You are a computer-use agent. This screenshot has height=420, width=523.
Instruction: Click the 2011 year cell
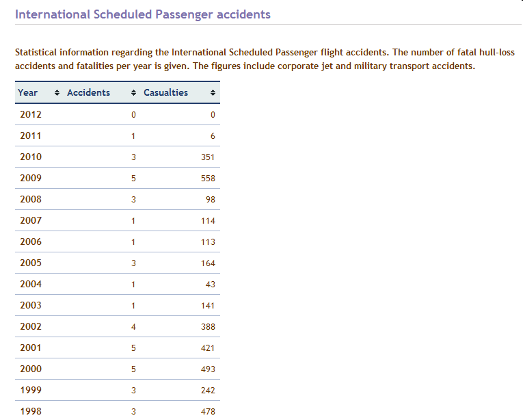point(31,136)
